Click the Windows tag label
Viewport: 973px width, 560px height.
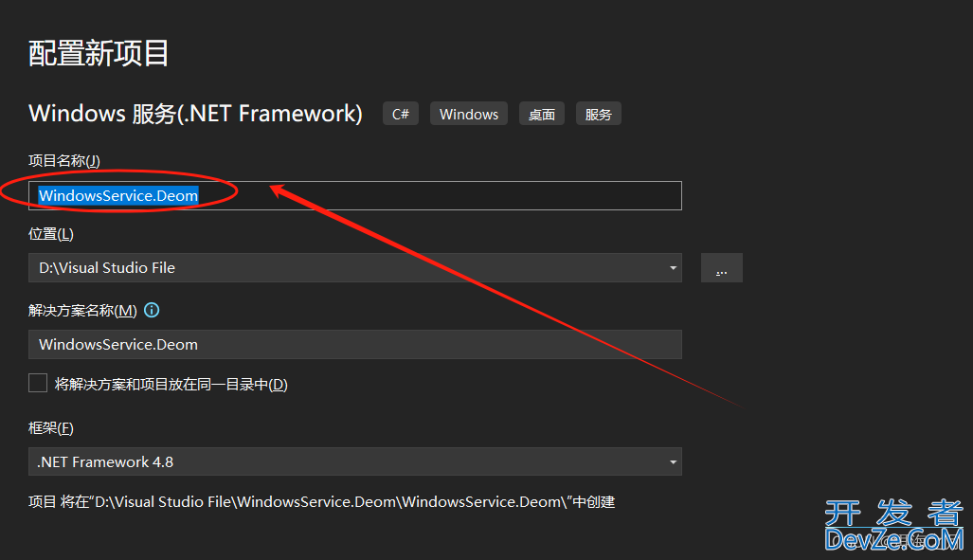(x=469, y=115)
